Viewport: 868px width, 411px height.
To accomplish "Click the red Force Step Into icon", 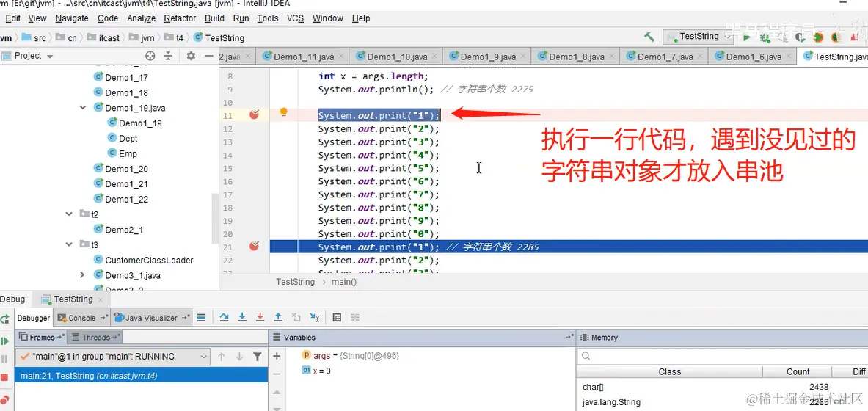I will (x=260, y=317).
